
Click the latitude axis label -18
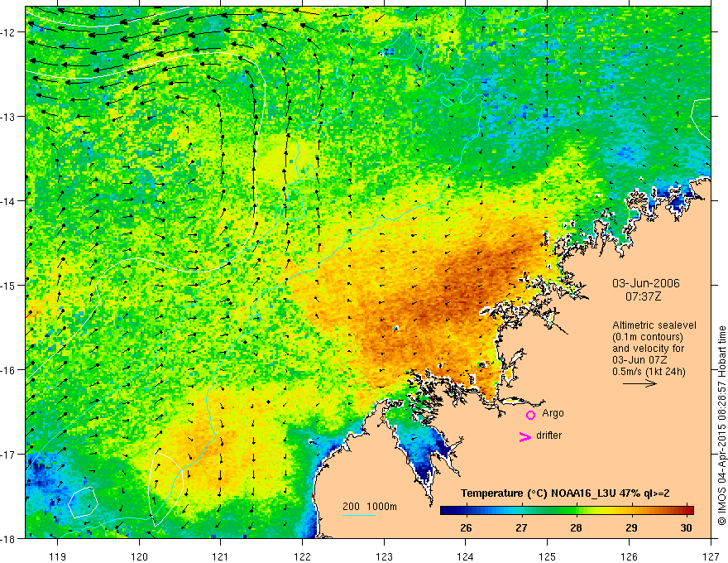8,538
